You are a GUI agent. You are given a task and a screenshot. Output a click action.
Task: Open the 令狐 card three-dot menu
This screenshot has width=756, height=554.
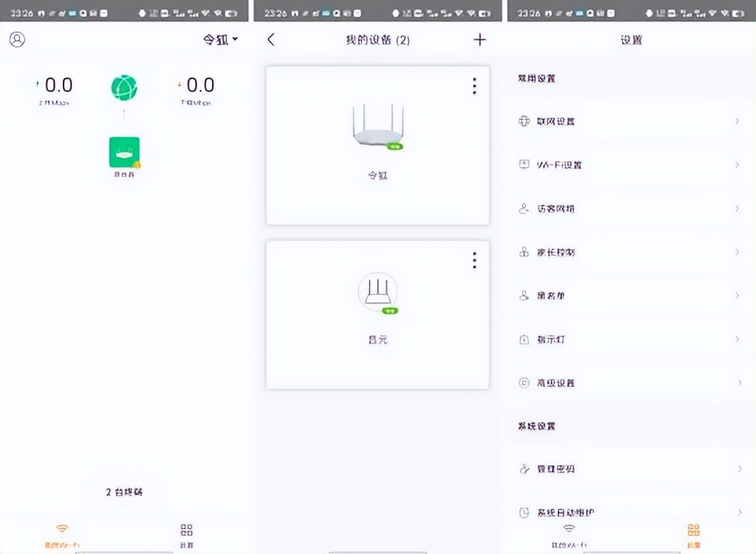474,85
